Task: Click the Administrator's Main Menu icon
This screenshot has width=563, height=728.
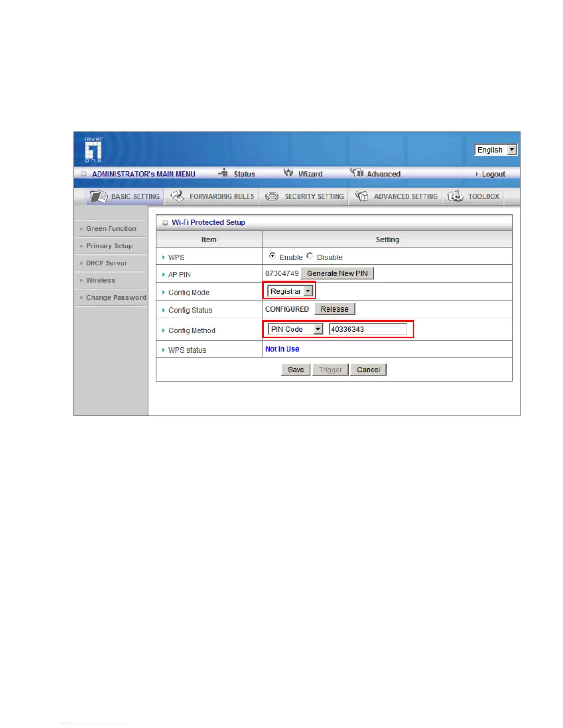Action: point(84,174)
